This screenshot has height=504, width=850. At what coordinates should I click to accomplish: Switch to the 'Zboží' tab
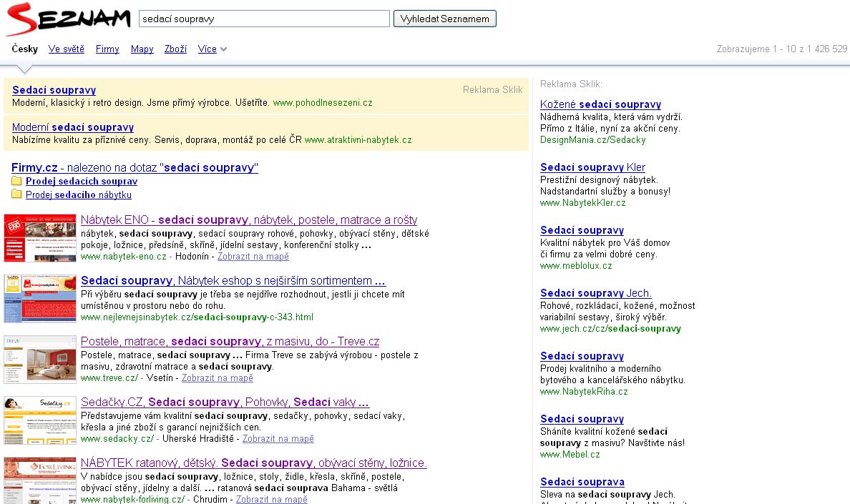[x=175, y=49]
